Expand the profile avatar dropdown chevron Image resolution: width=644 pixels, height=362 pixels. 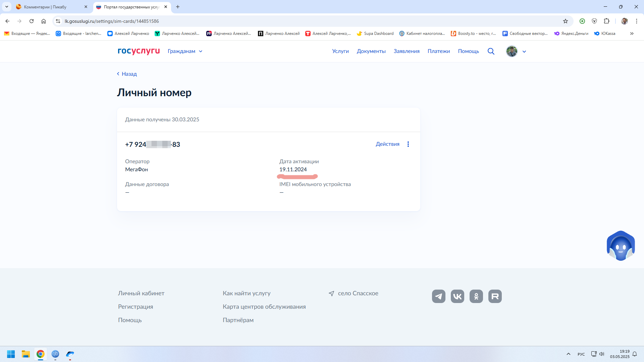(x=524, y=52)
